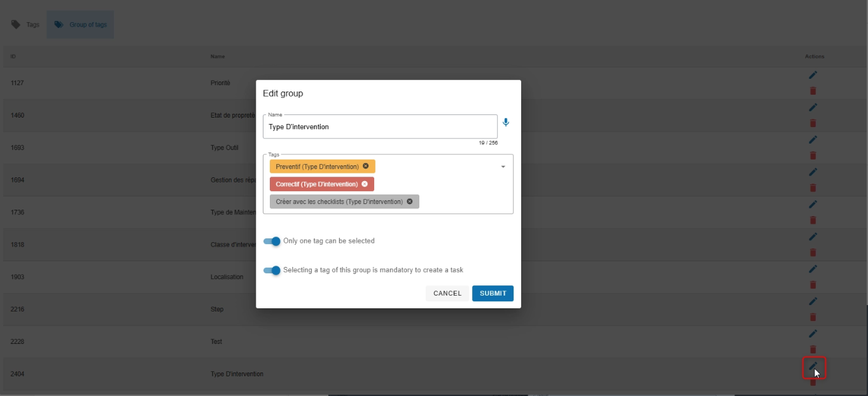
Task: Open the Tags dropdown arrow
Action: [503, 167]
